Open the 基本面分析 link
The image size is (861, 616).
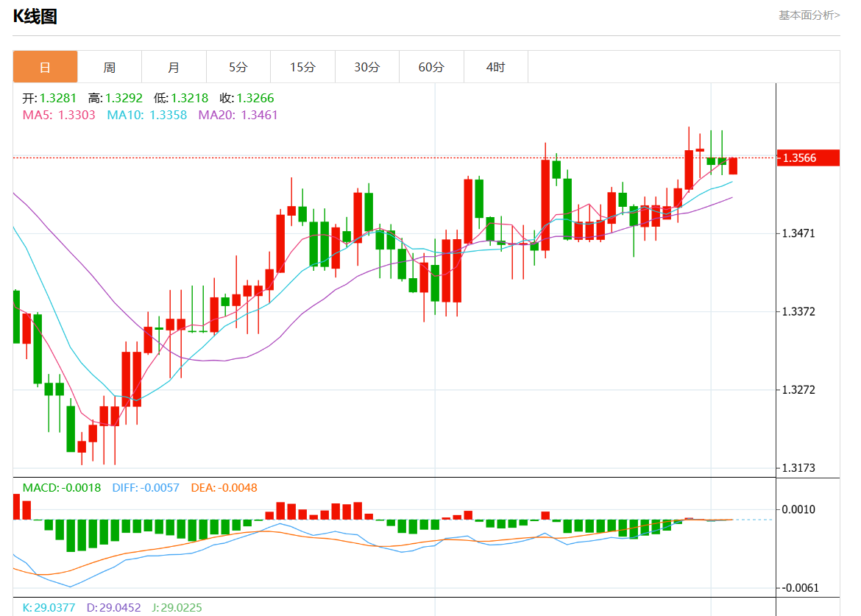pos(809,15)
